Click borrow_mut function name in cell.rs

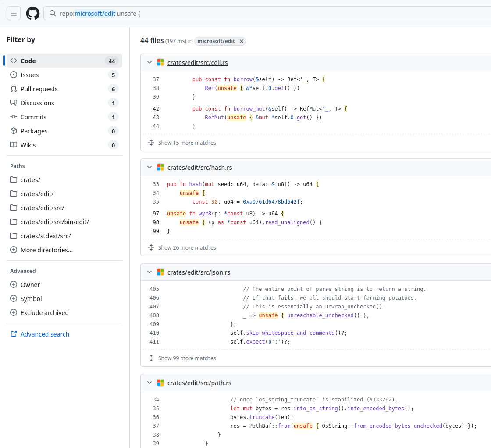tap(249, 109)
